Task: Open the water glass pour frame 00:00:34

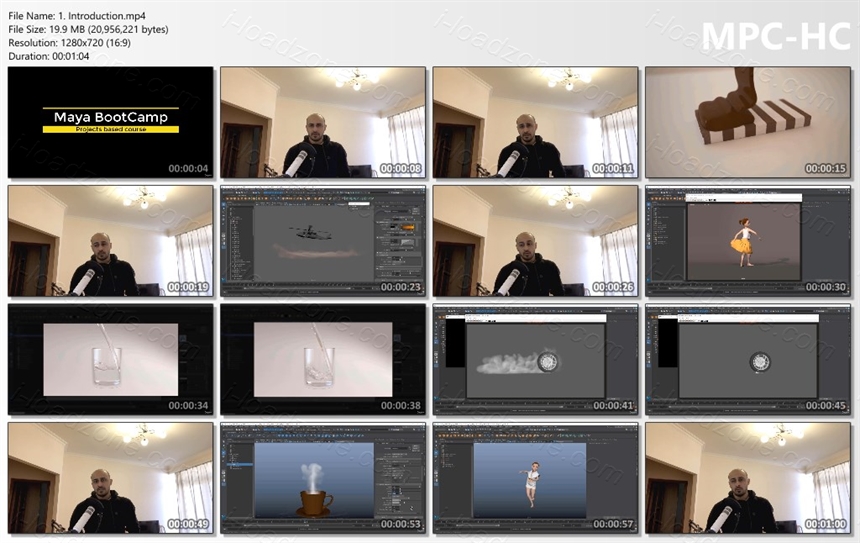Action: pyautogui.click(x=110, y=359)
